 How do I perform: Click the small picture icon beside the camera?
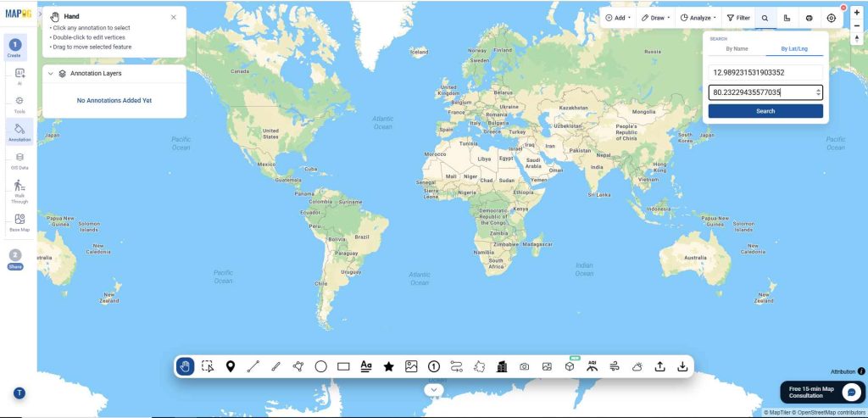tap(547, 366)
